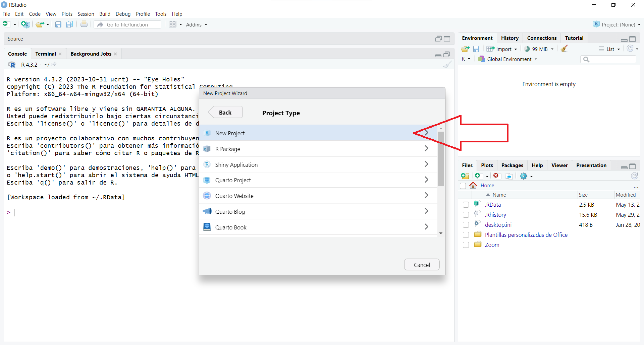Go Back in the New Project Wizard

(x=225, y=113)
